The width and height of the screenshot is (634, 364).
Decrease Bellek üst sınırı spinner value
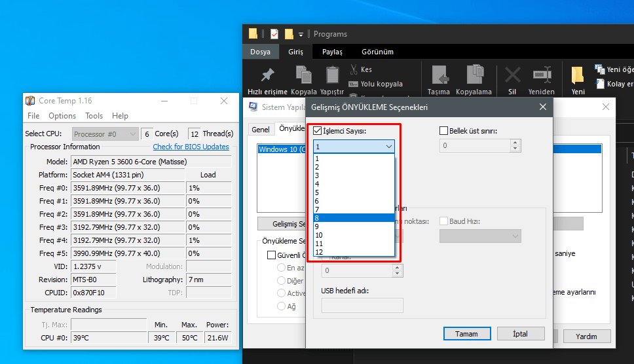(515, 148)
